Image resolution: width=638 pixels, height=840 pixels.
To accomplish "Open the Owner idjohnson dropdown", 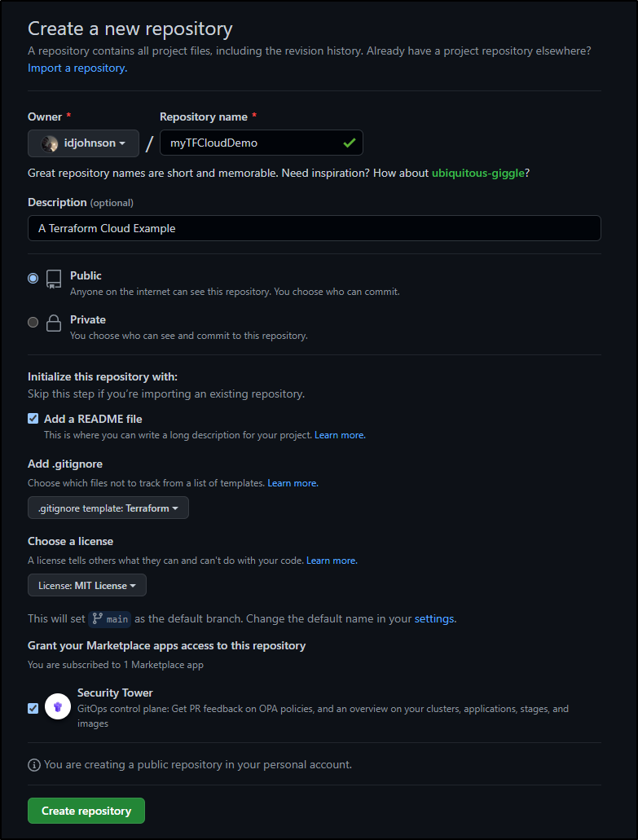I will point(84,143).
